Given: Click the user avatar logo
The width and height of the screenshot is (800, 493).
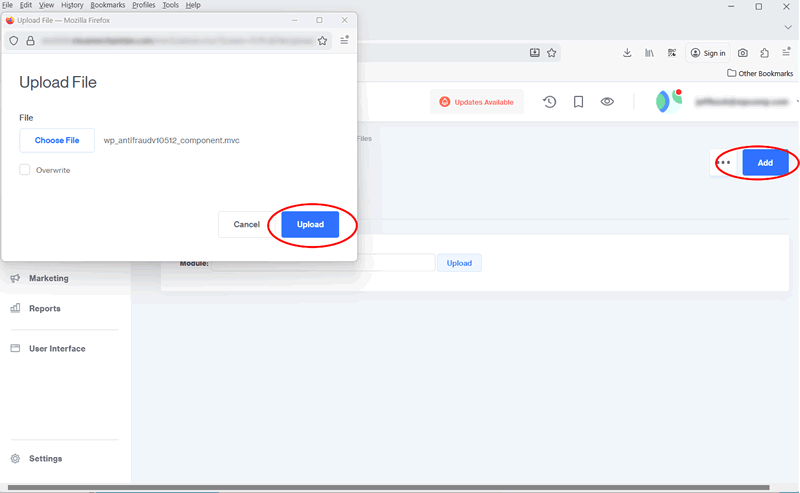Looking at the screenshot, I should (x=668, y=102).
